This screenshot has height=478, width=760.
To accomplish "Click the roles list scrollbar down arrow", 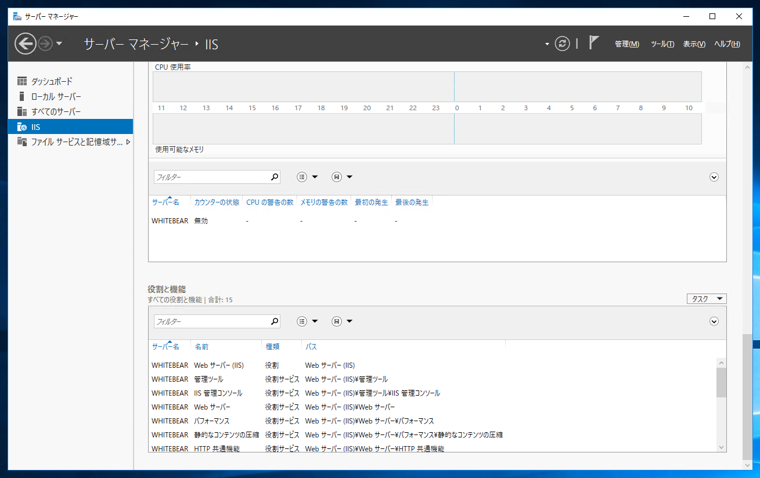I will (721, 447).
